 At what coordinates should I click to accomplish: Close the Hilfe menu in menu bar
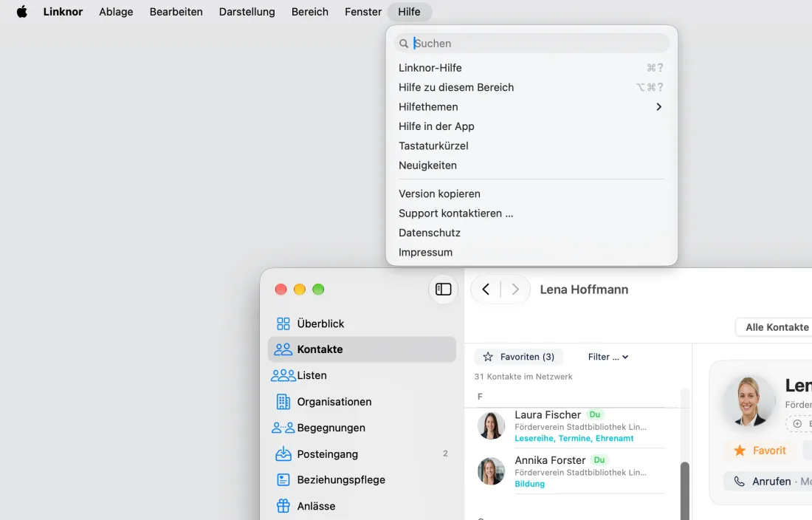click(409, 11)
